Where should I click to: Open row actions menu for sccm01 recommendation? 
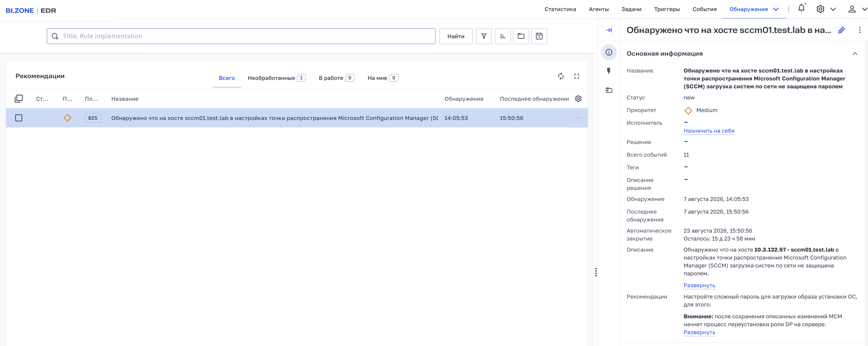(578, 118)
